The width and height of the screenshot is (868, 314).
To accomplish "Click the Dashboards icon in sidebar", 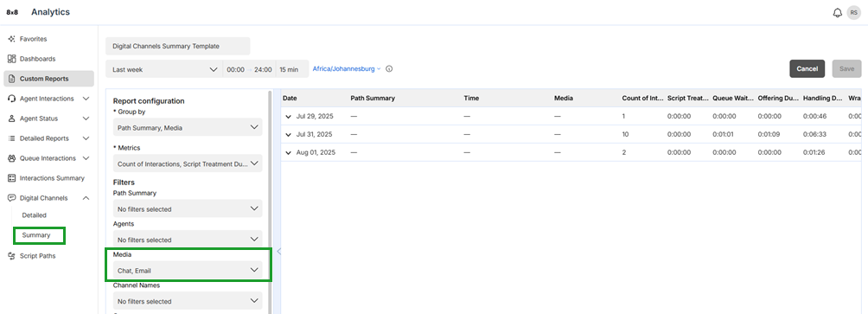I will click(11, 59).
